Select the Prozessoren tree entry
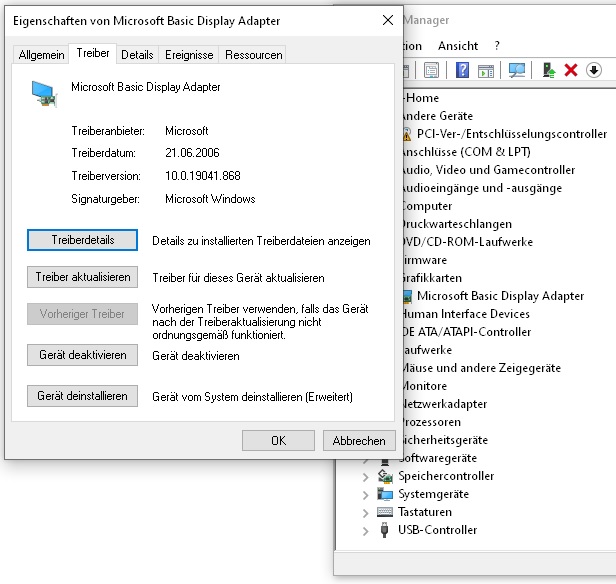Screen dimensions: 616x584 [432, 422]
